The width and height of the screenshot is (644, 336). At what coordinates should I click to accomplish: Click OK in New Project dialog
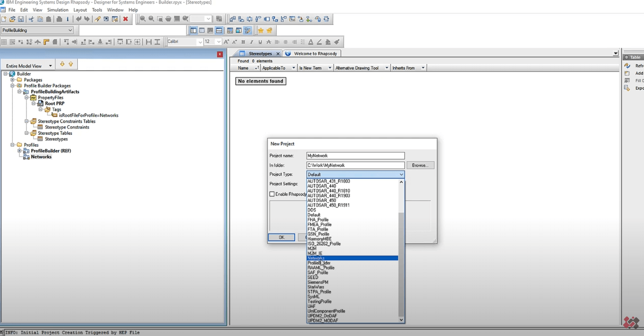(281, 237)
